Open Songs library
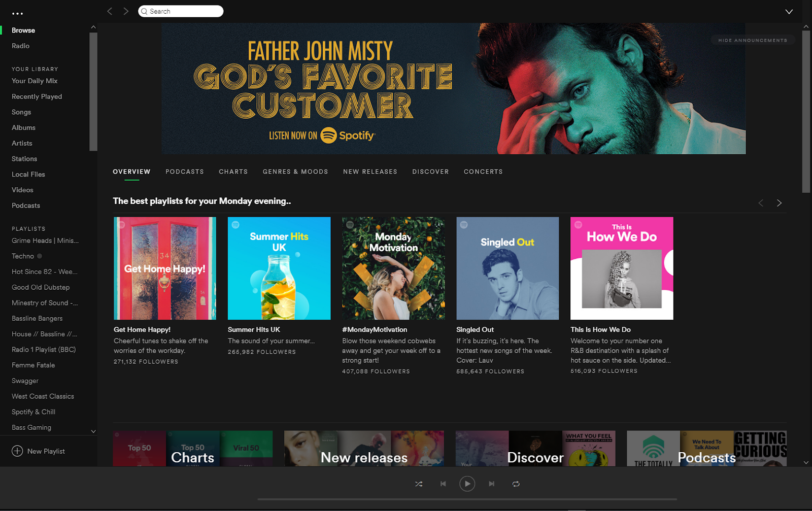The width and height of the screenshot is (812, 511). pos(21,112)
